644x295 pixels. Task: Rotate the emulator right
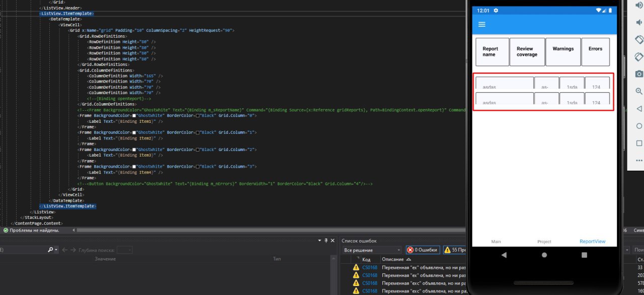639,57
